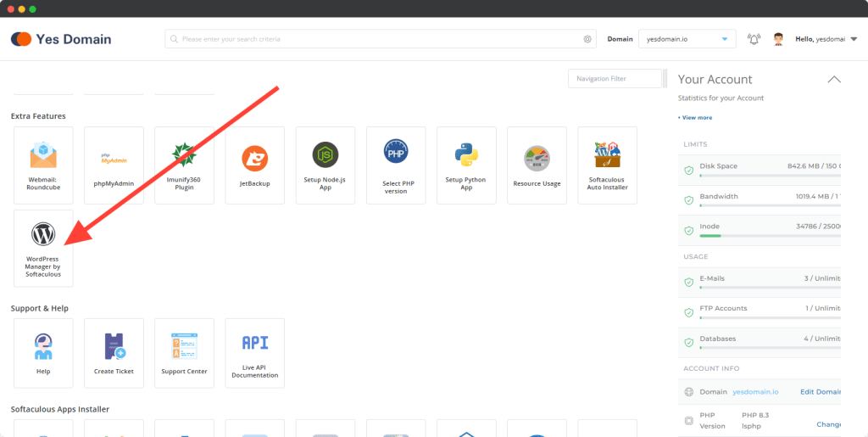Viewport: 868px width, 437px height.
Task: Open Support Center tile
Action: [x=184, y=353]
